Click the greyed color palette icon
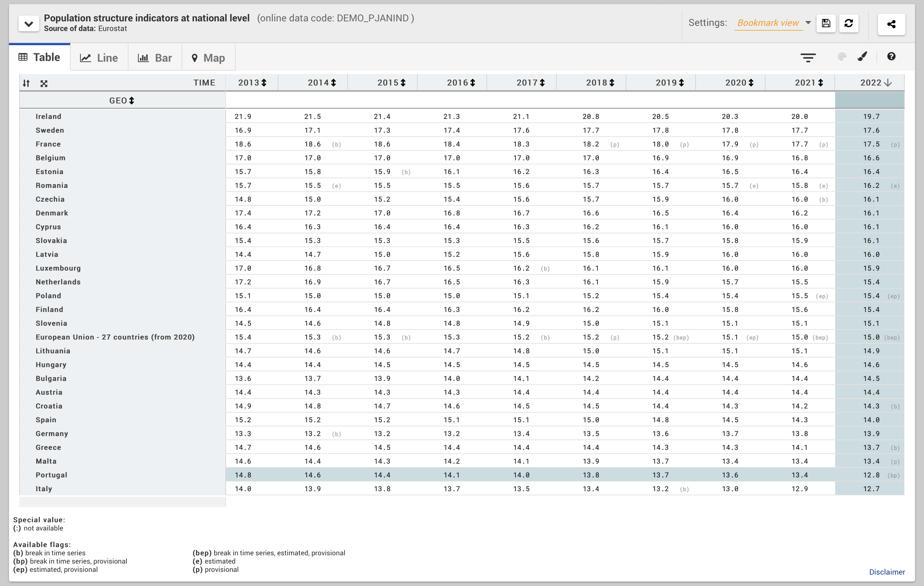Image resolution: width=924 pixels, height=586 pixels. click(x=842, y=57)
